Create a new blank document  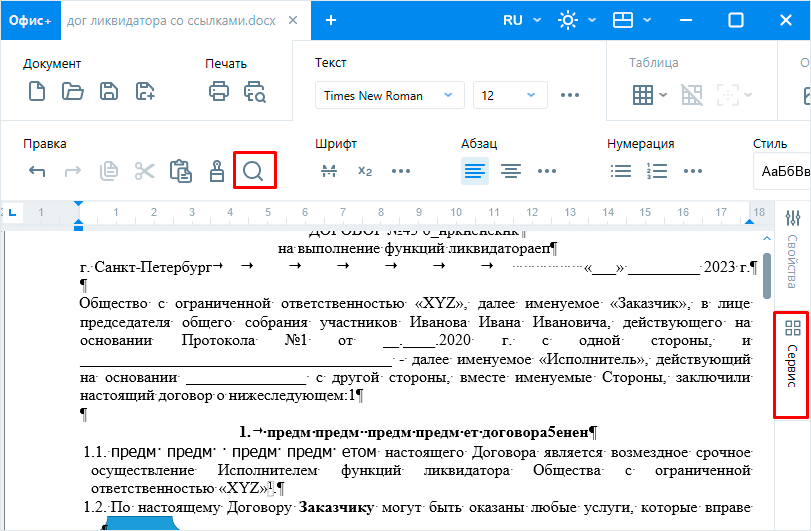[x=36, y=93]
